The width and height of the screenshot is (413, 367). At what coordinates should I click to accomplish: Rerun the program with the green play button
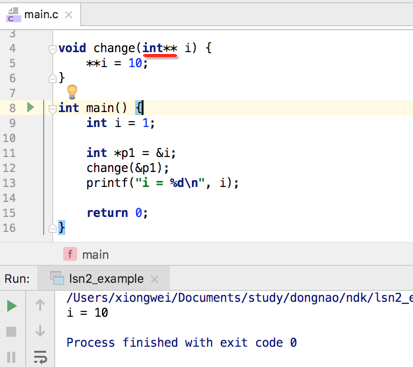(12, 306)
